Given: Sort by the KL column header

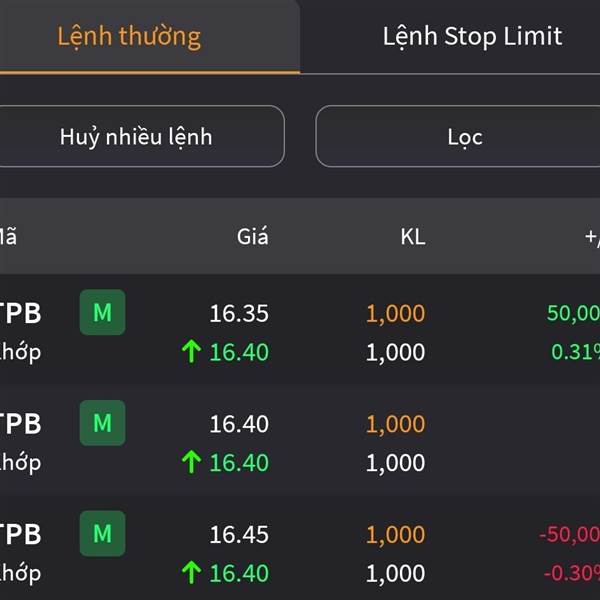Looking at the screenshot, I should pos(412,237).
